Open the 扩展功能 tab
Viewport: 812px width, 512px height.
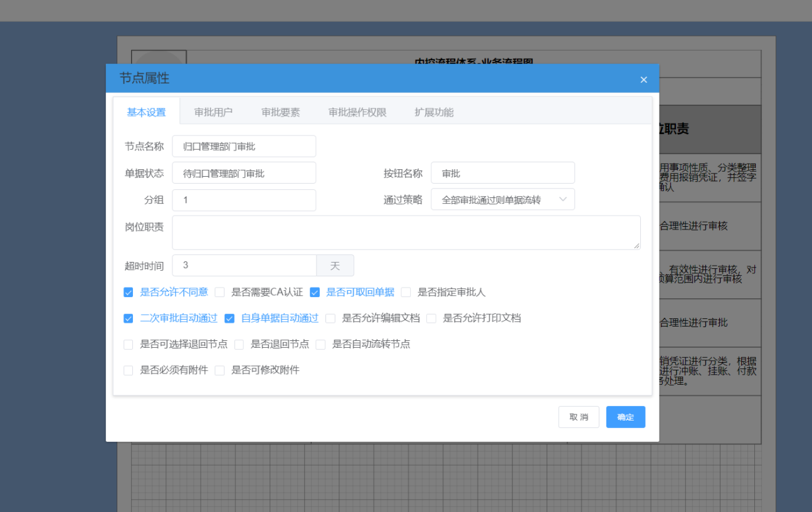[434, 112]
